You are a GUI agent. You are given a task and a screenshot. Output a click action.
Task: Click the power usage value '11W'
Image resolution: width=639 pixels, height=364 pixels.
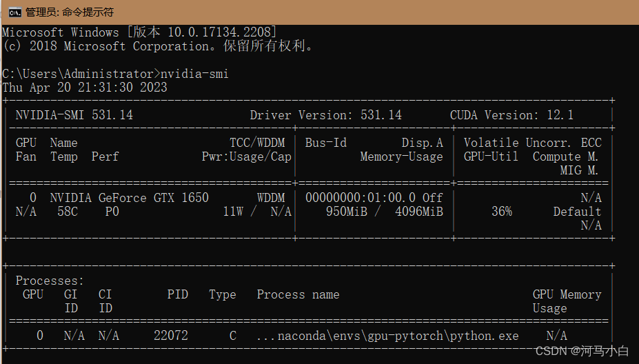233,212
